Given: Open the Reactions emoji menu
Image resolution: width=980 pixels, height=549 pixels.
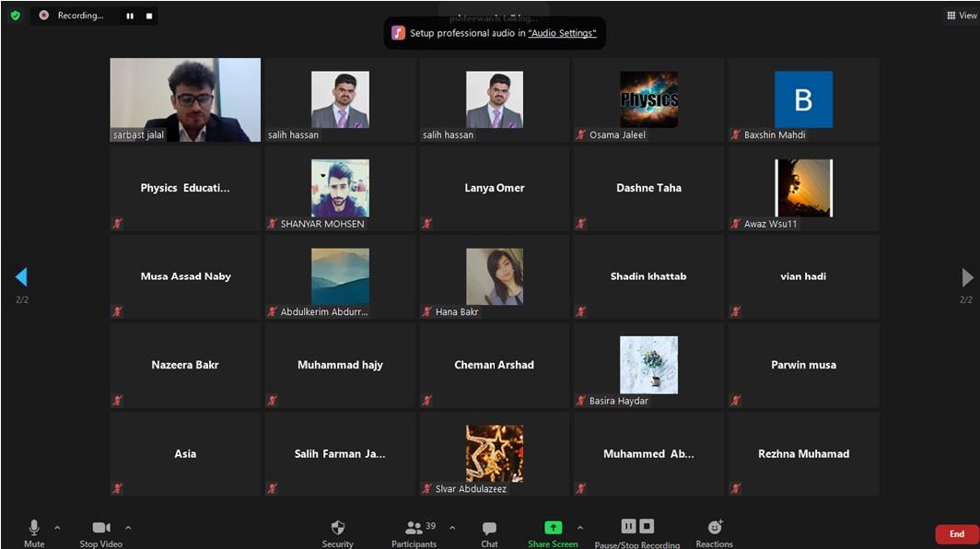Looking at the screenshot, I should (x=715, y=527).
